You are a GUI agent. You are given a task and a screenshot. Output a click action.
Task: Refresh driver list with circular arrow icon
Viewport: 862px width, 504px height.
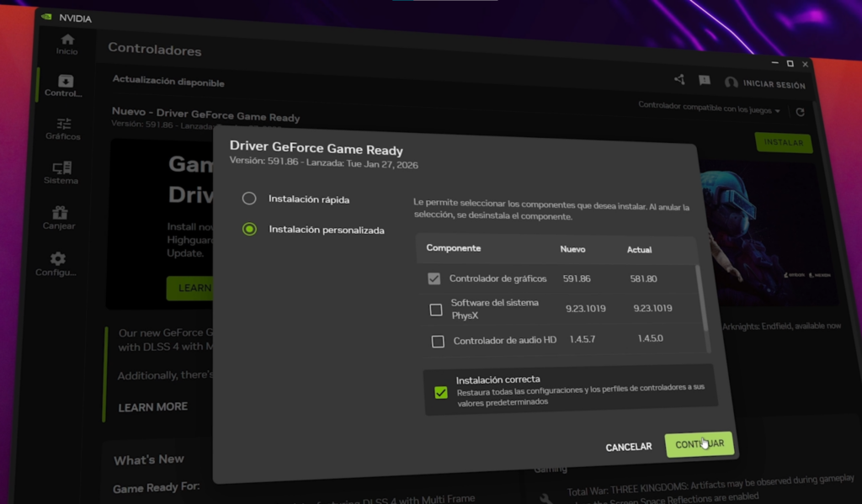point(800,111)
